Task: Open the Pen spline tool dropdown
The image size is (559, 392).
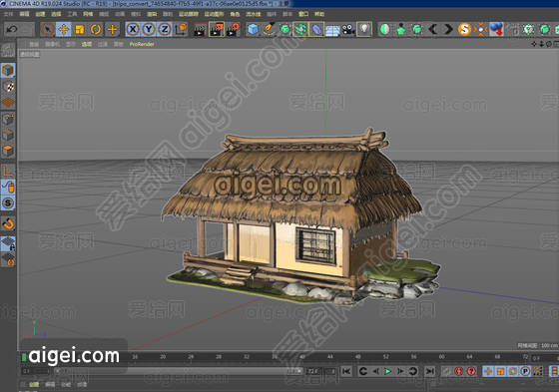Action: click(269, 29)
